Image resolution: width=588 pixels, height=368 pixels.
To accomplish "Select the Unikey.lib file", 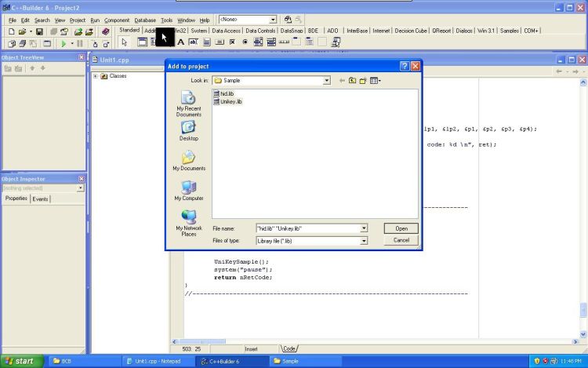I will click(227, 102).
